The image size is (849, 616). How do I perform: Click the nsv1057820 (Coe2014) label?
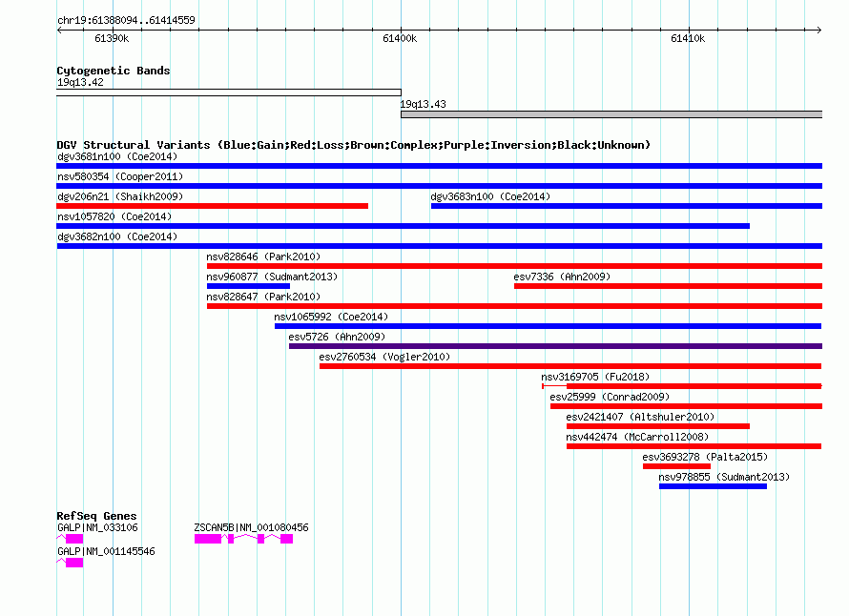point(114,216)
